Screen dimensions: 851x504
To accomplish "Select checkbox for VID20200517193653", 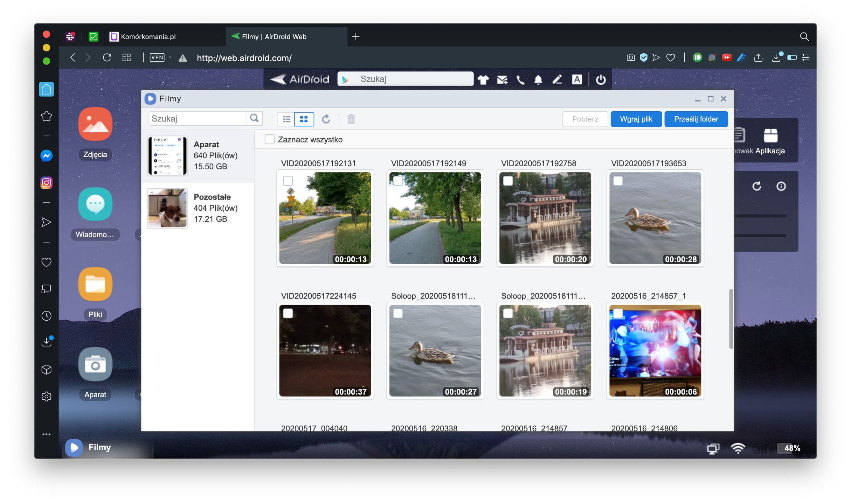I will 618,181.
